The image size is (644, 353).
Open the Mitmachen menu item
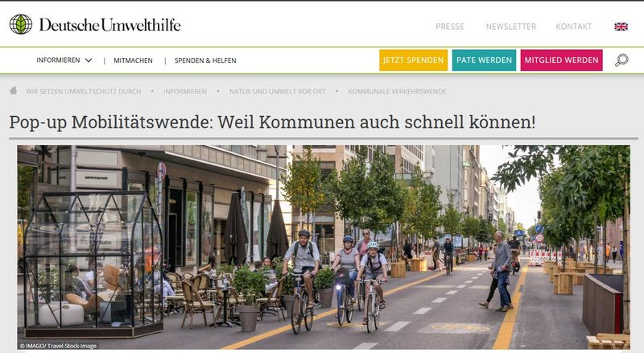(x=133, y=60)
